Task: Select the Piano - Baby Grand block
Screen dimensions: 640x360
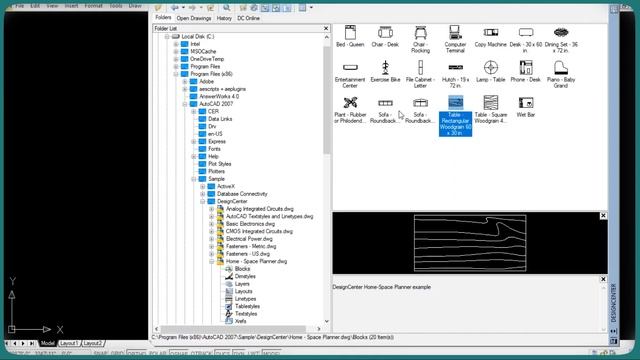Action: 561,74
